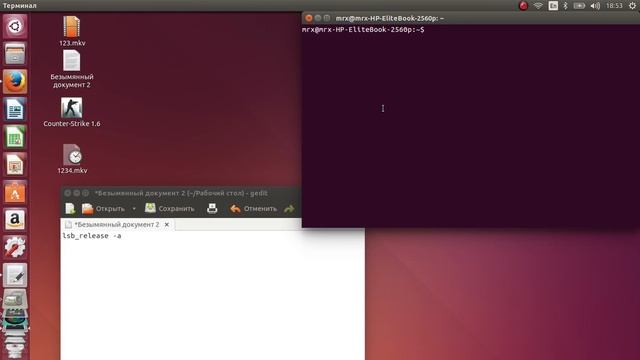
Task: Click the new document icon in gedit
Action: (x=70, y=209)
